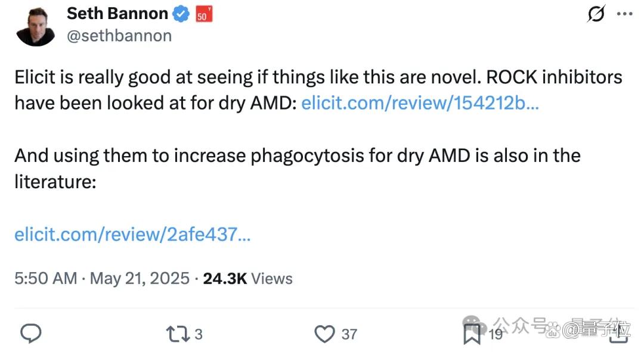
Task: Click the Grok slash-circle icon
Action: pos(596,14)
